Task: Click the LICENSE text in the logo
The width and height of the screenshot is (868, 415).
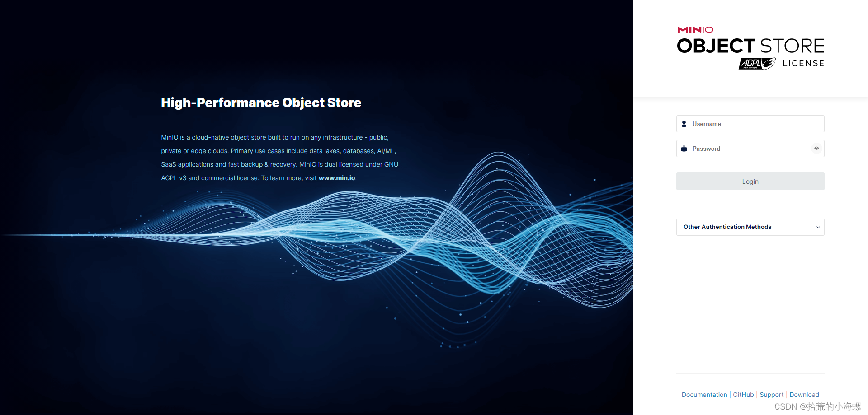Action: coord(803,63)
